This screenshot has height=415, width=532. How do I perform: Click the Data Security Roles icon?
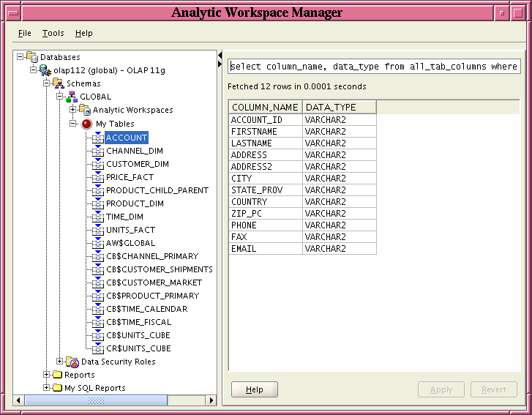(72, 362)
